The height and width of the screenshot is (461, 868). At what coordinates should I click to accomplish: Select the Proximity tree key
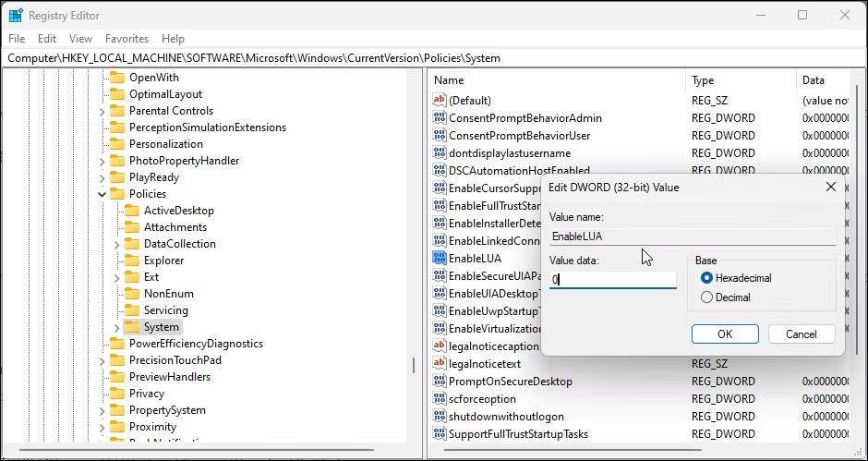pyautogui.click(x=152, y=427)
